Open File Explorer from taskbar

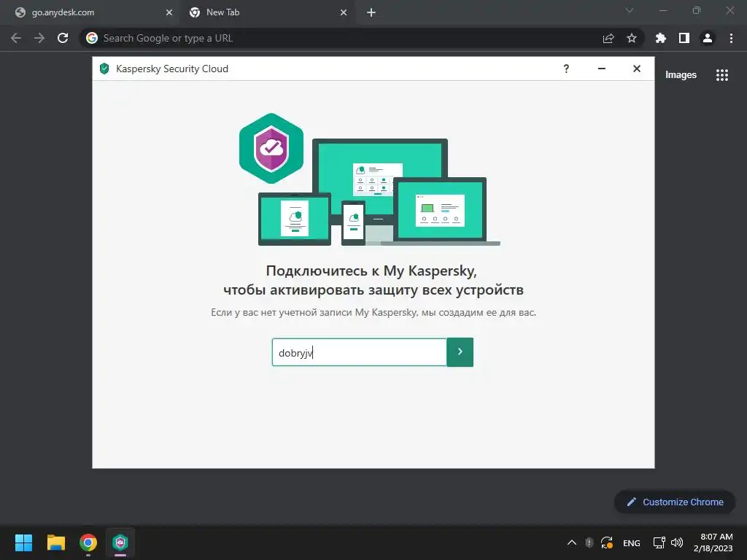coord(55,542)
